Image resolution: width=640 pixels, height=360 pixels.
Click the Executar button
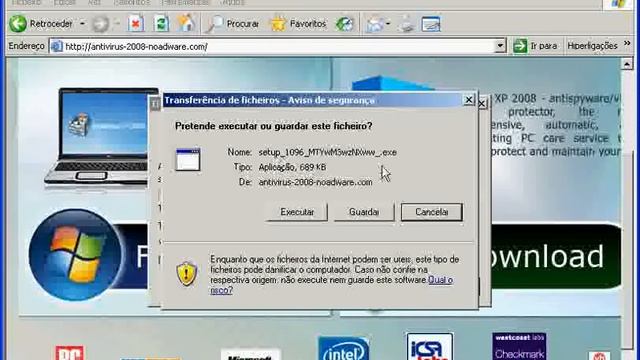coord(297,212)
